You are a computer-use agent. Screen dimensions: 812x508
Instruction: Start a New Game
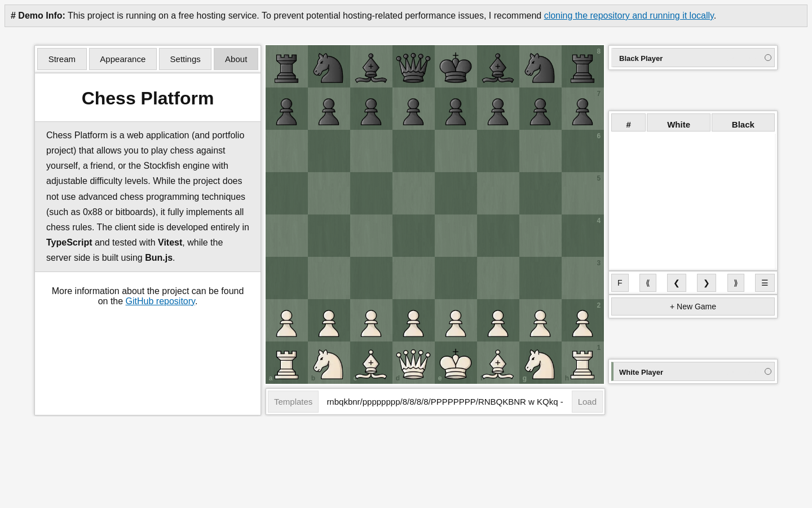(693, 306)
